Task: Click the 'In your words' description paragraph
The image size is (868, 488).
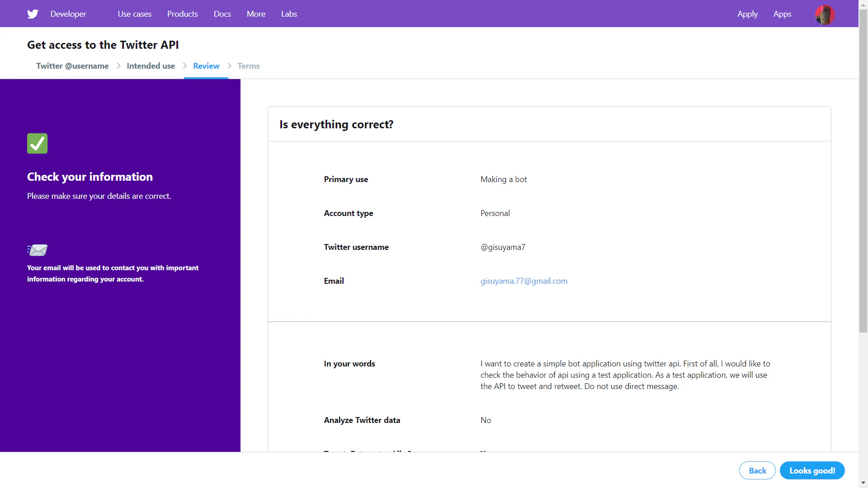Action: tap(625, 375)
